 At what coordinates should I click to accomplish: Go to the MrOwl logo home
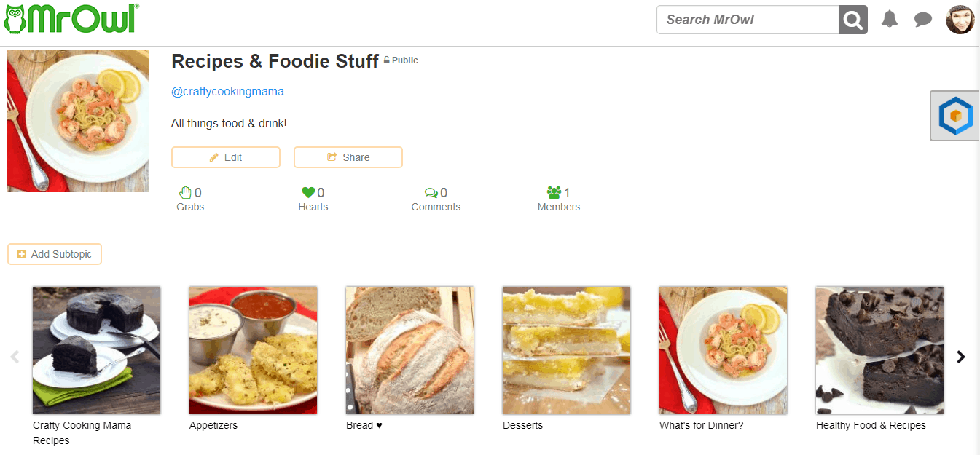click(71, 19)
